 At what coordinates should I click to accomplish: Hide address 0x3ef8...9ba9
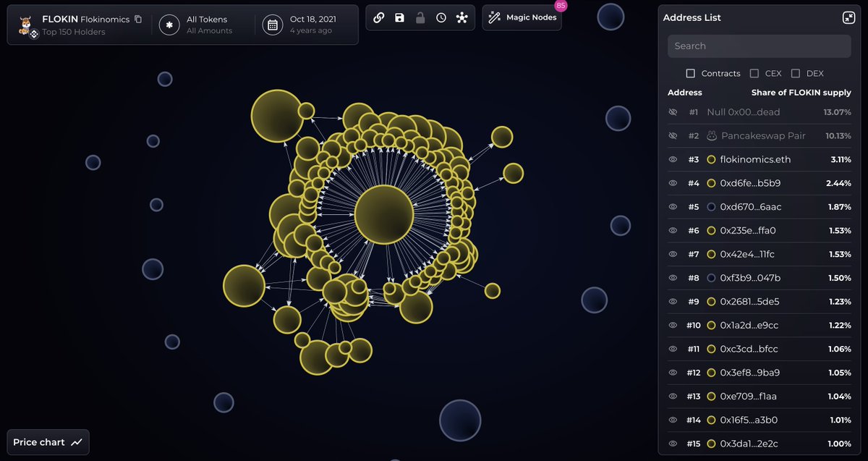[x=673, y=373]
